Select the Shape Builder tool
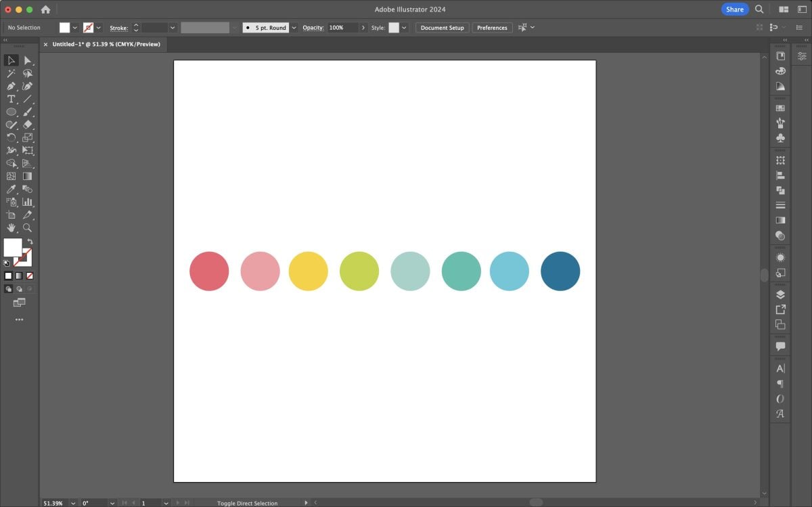The height and width of the screenshot is (507, 812). coord(12,163)
